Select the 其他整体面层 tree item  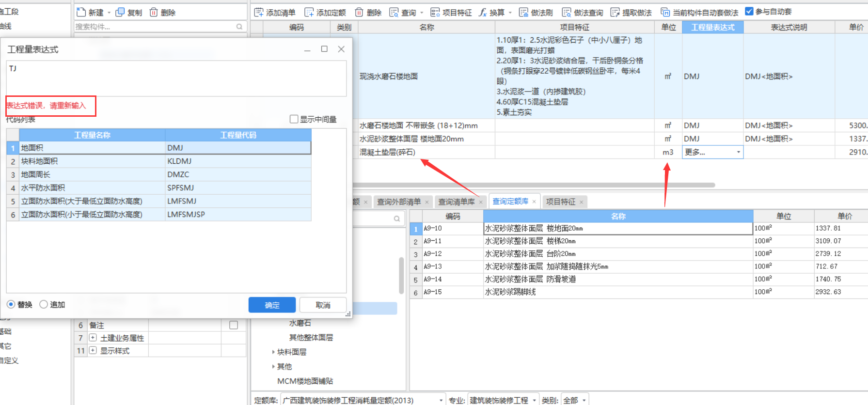pos(311,337)
